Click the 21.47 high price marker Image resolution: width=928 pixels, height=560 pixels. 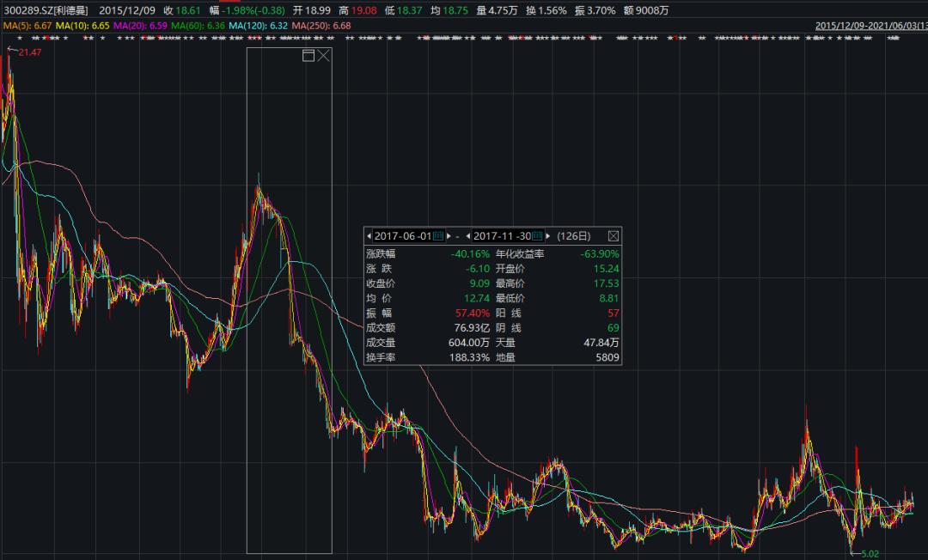coord(29,52)
